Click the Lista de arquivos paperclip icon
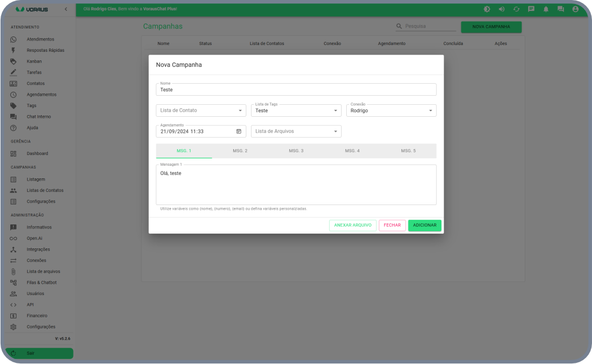The image size is (592, 364). tap(14, 272)
